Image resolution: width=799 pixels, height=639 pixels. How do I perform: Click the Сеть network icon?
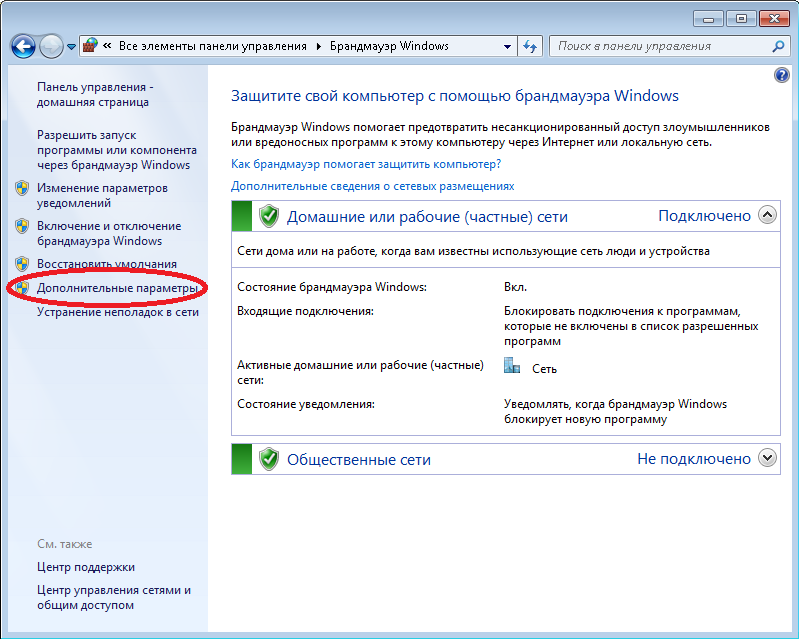(x=512, y=365)
